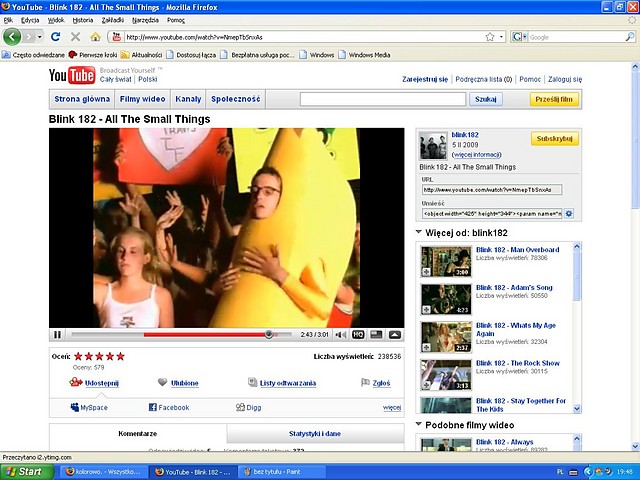This screenshot has width=640, height=480.
Task: Add Man Overboard to quicklist via plus icon
Action: tap(426, 272)
